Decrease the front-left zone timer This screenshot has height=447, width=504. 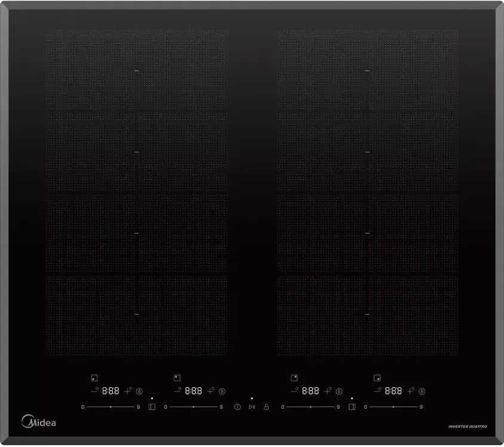pyautogui.click(x=94, y=391)
